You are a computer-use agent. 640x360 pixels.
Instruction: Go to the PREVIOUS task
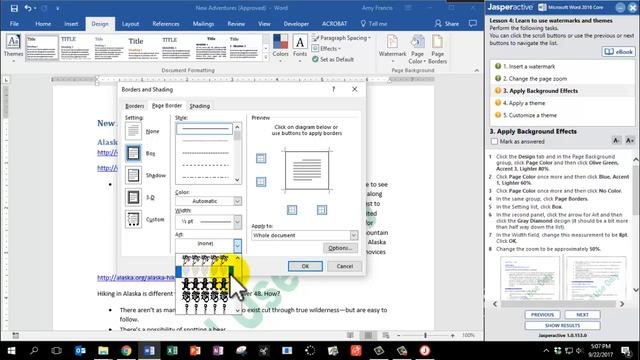(542, 315)
